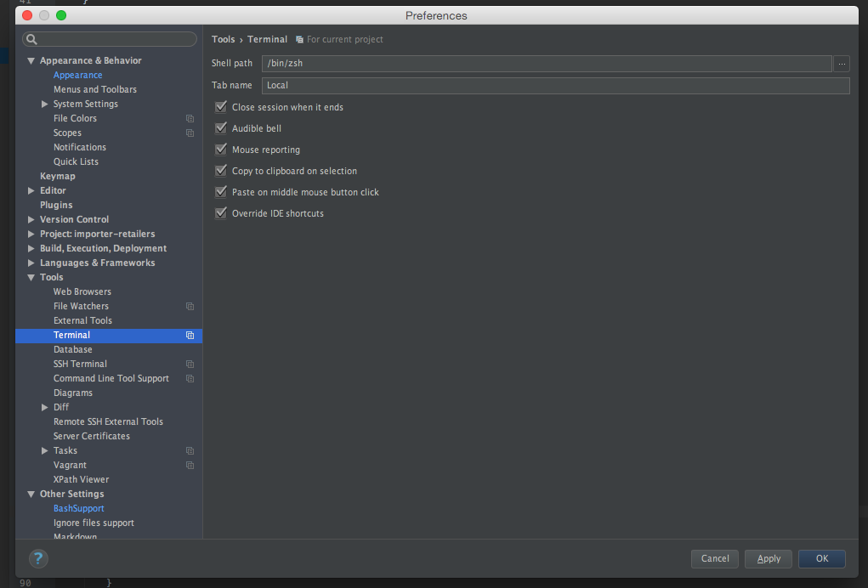Select Vagrant settings page
The image size is (868, 588).
point(70,465)
